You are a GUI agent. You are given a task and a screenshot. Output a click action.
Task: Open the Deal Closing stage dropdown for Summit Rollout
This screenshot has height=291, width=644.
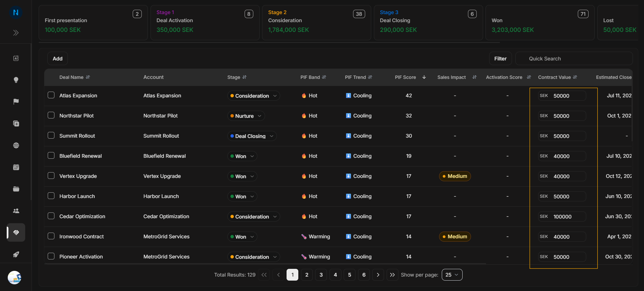tap(252, 136)
